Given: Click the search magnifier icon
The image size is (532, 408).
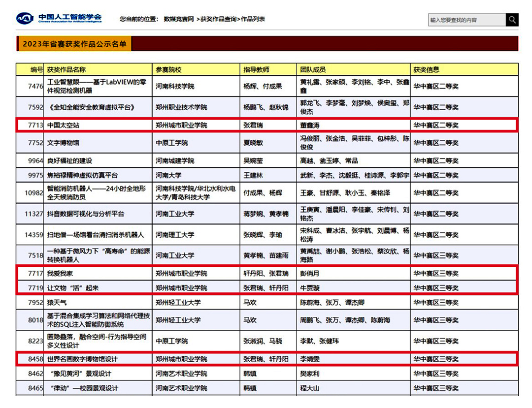Looking at the screenshot, I should click(x=512, y=20).
